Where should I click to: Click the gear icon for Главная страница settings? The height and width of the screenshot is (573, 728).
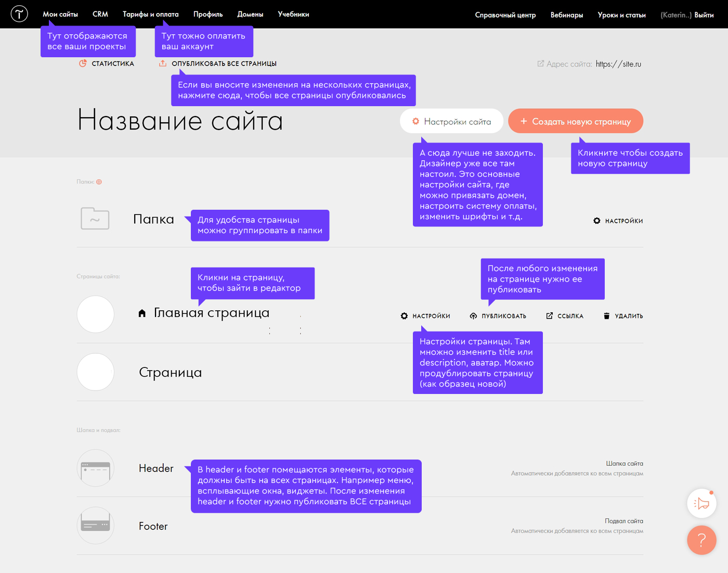(x=404, y=316)
